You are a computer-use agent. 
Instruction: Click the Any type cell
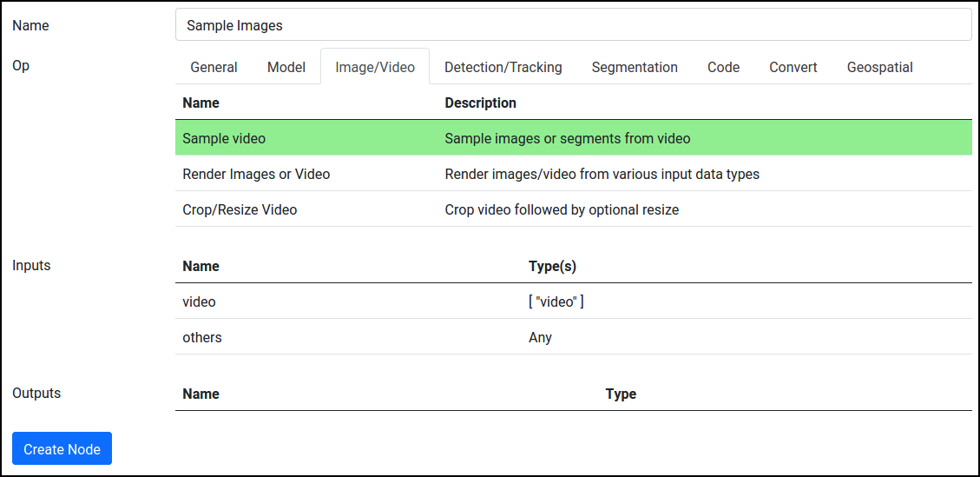pos(540,337)
